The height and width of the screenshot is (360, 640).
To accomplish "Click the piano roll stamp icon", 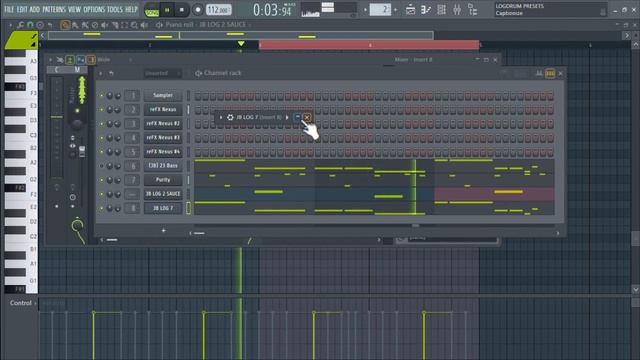I will click(x=40, y=25).
